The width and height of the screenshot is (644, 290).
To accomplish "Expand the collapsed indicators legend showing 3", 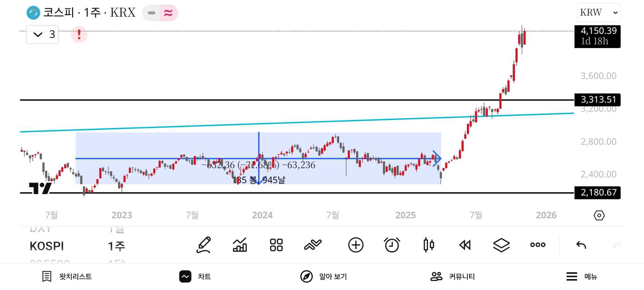I will pyautogui.click(x=42, y=35).
